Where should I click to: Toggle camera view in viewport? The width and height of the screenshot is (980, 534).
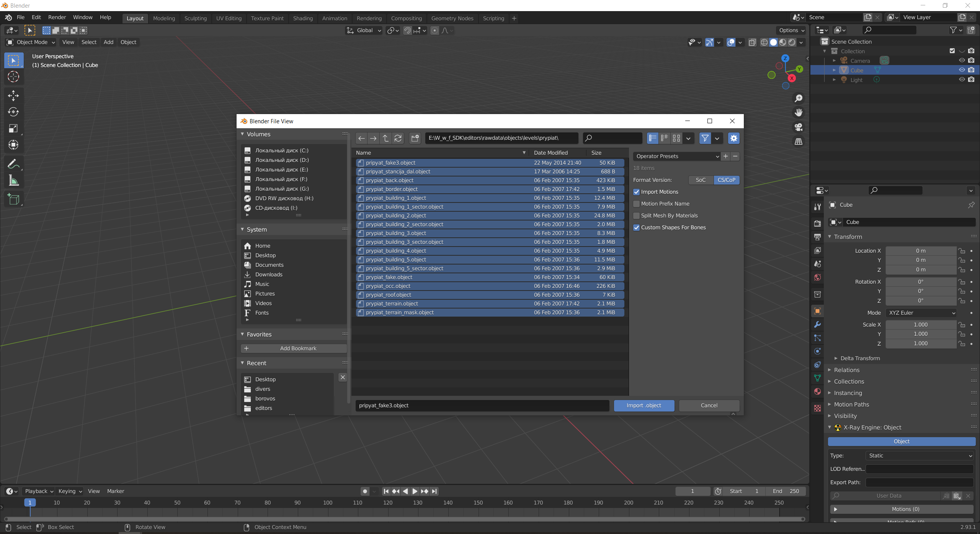[x=799, y=127]
